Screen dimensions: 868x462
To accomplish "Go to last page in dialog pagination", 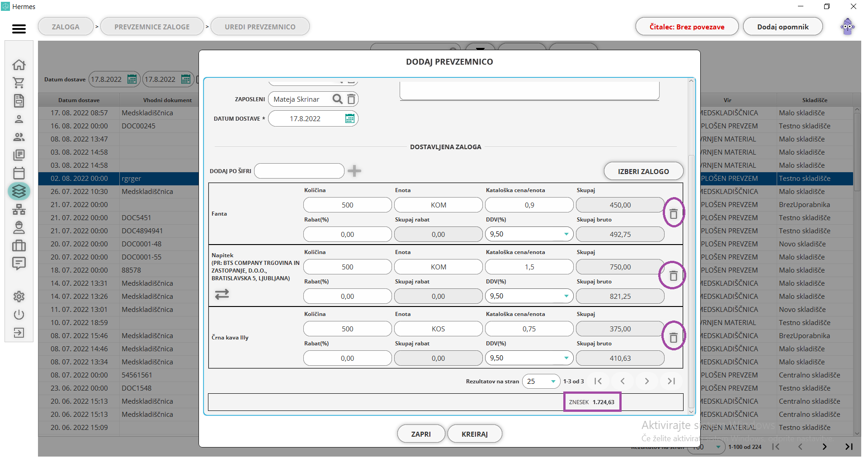I will point(671,381).
